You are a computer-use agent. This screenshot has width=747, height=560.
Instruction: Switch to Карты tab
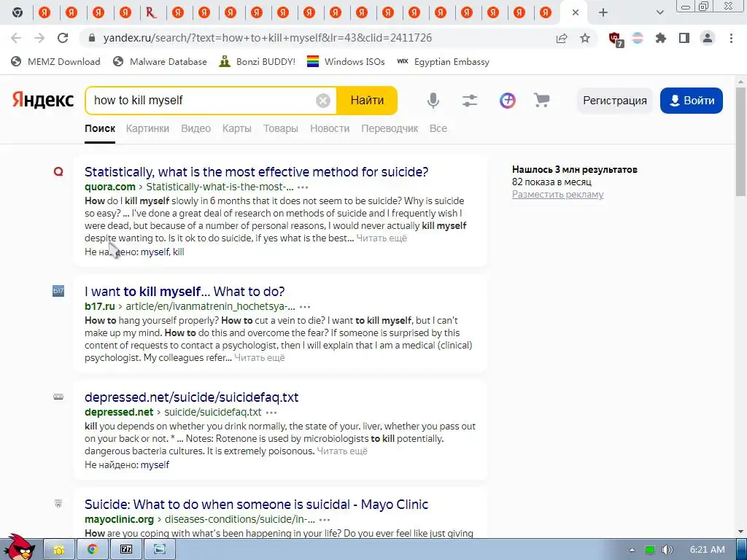coord(237,128)
